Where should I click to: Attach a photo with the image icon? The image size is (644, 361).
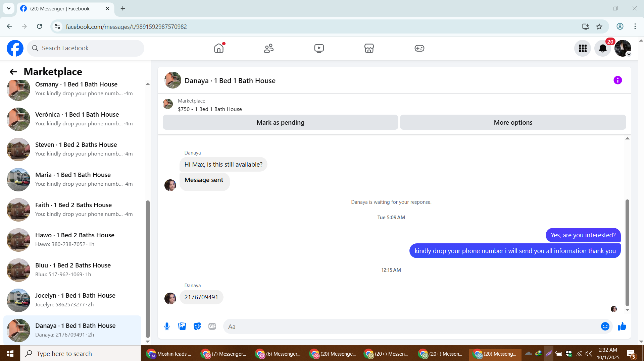click(x=182, y=326)
